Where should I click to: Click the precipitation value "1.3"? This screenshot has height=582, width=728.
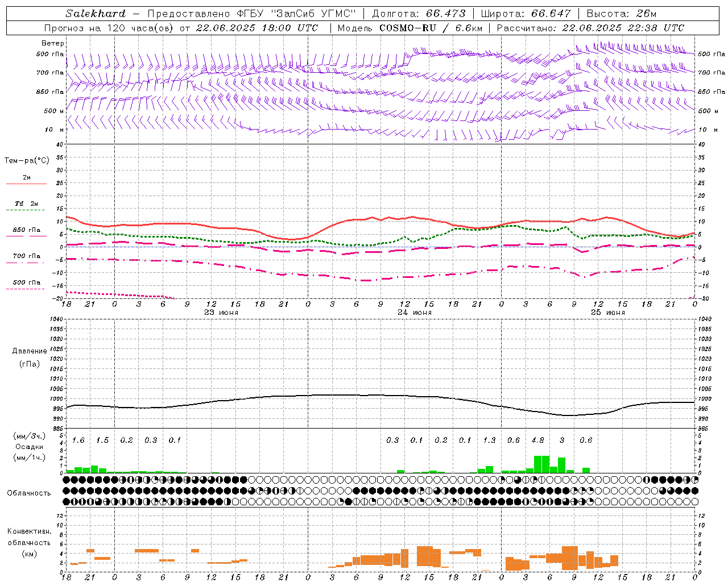click(x=489, y=440)
